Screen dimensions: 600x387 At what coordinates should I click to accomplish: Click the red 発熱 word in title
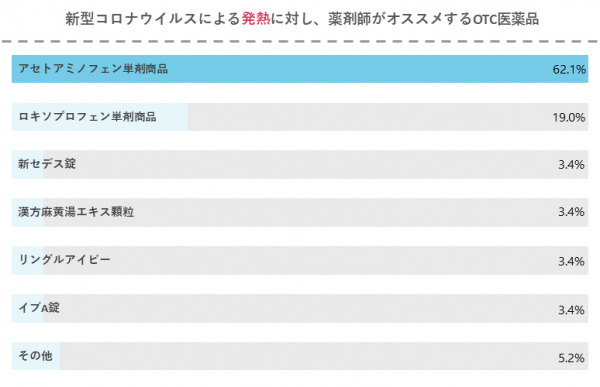click(256, 18)
